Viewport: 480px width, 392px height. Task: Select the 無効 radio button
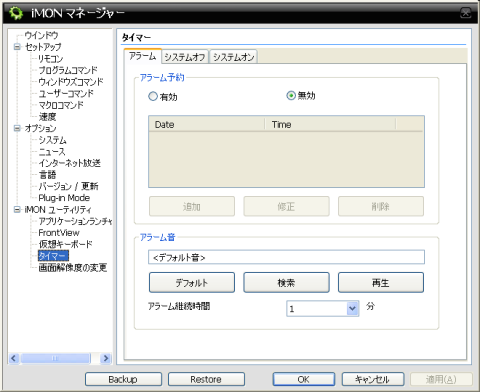[x=291, y=95]
